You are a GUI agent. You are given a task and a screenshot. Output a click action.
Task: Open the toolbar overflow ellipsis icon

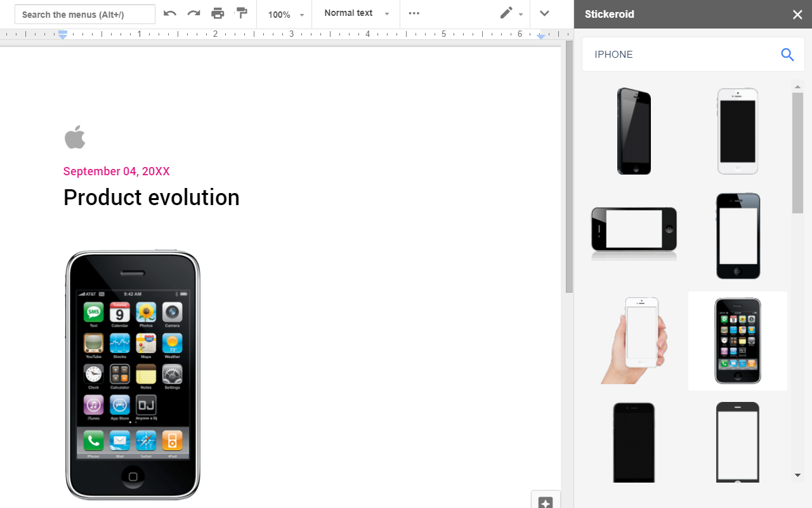click(x=414, y=13)
